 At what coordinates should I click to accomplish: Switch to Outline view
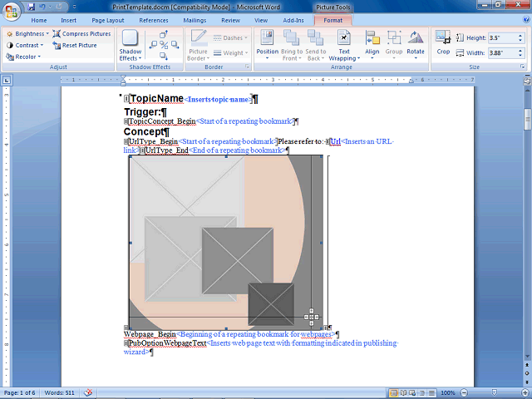tap(422, 393)
